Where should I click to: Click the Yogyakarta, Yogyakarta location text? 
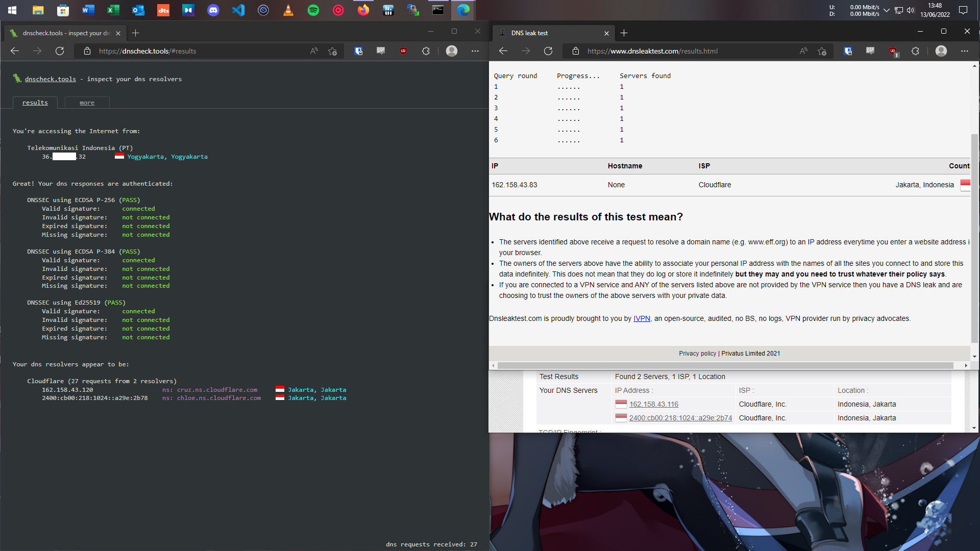[x=167, y=157]
